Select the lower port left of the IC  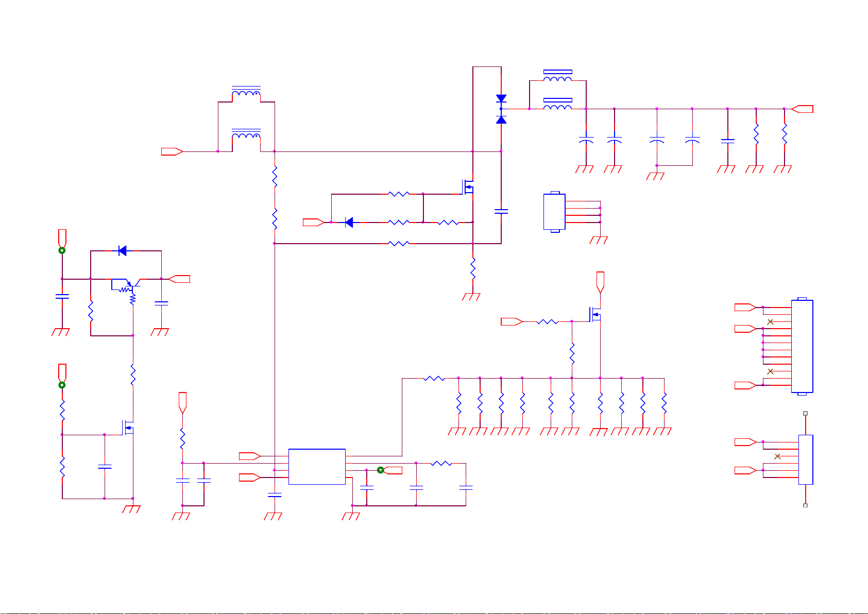250,477
